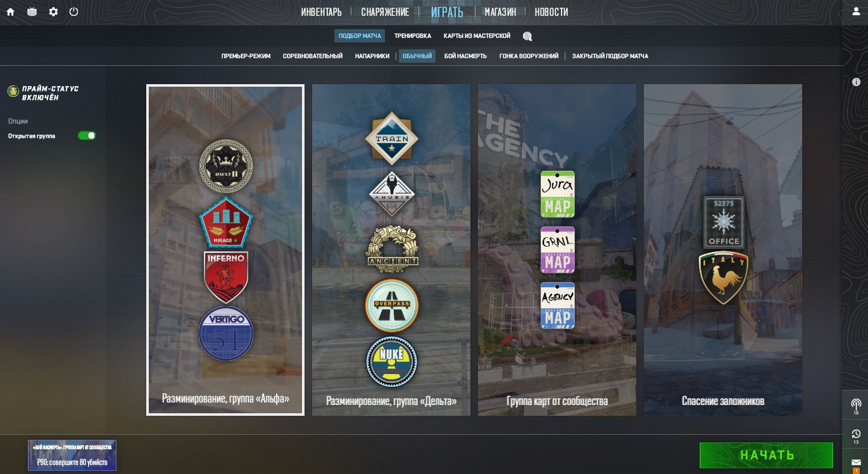Open the recent players clock icon
This screenshot has height=474, width=868.
tap(855, 435)
